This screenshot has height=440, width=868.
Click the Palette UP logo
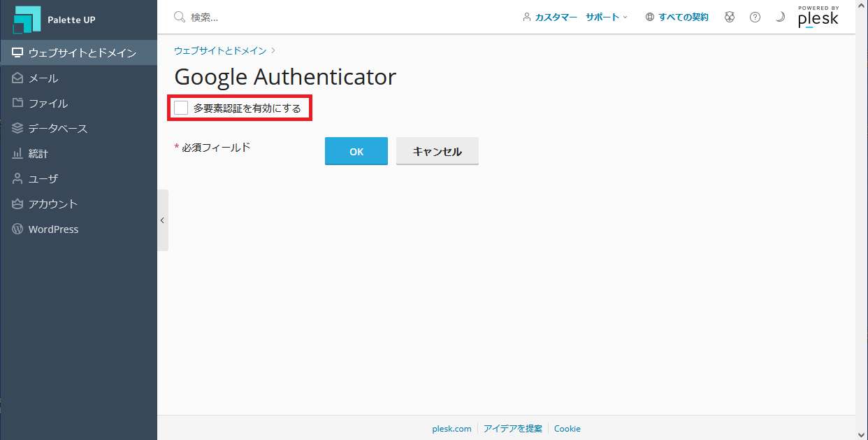pos(54,20)
